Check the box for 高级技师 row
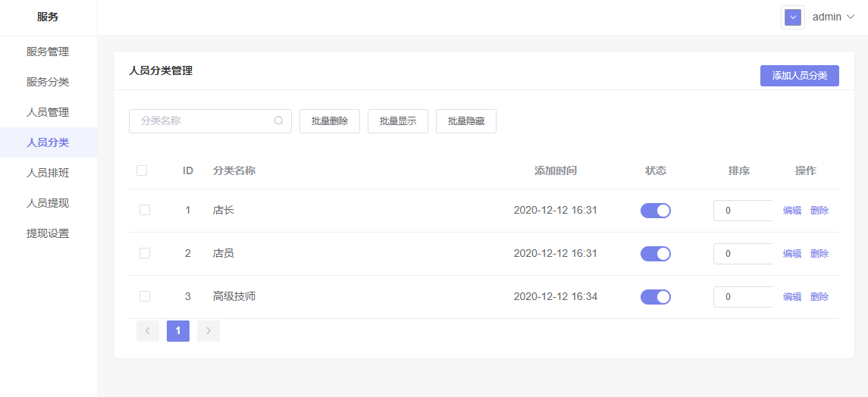 point(145,296)
